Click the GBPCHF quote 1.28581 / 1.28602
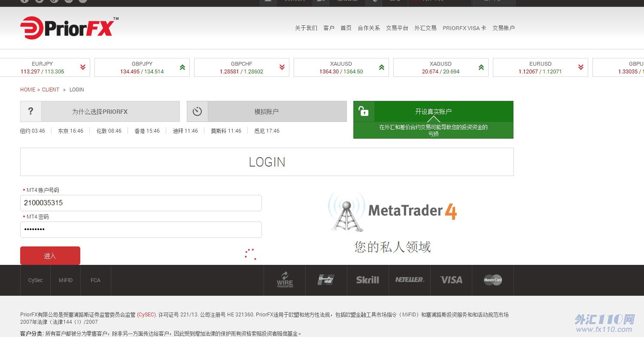This screenshot has width=644, height=337. click(x=242, y=72)
